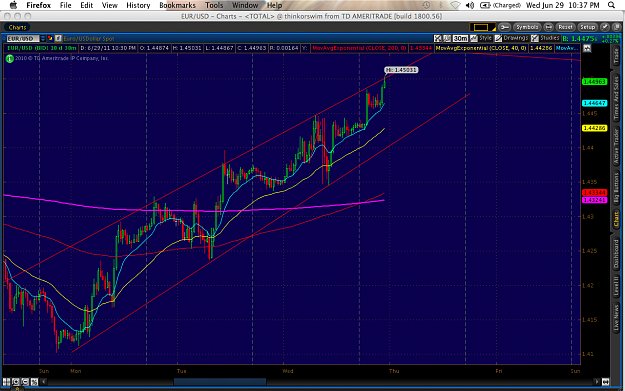The image size is (625, 391).
Task: Click the scroll-to-end icon at bottom right
Action: click(x=605, y=382)
